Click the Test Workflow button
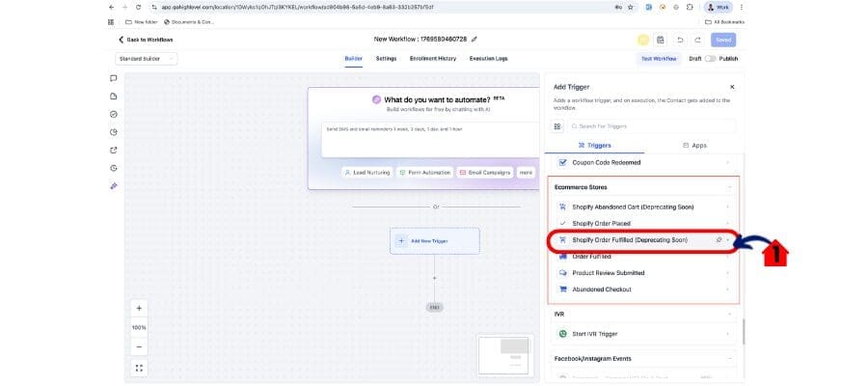 pos(659,59)
